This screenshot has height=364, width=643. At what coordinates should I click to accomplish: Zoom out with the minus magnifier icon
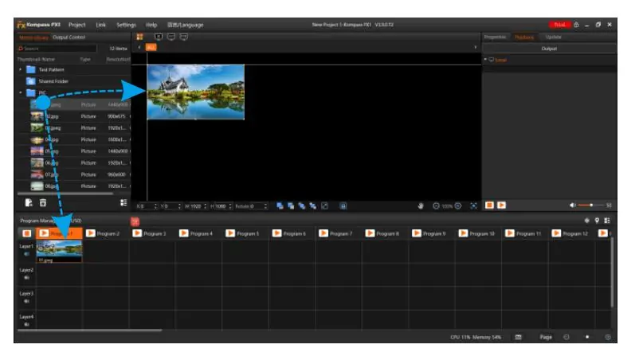point(436,205)
